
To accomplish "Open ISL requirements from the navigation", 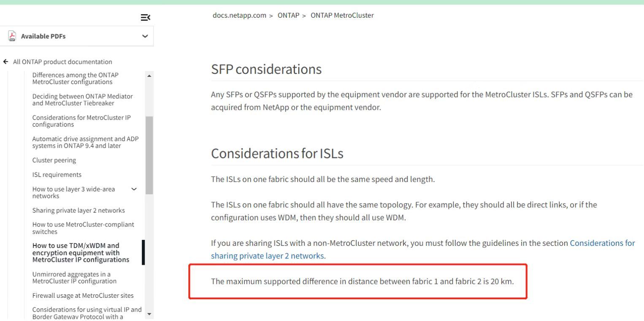I will [x=57, y=174].
